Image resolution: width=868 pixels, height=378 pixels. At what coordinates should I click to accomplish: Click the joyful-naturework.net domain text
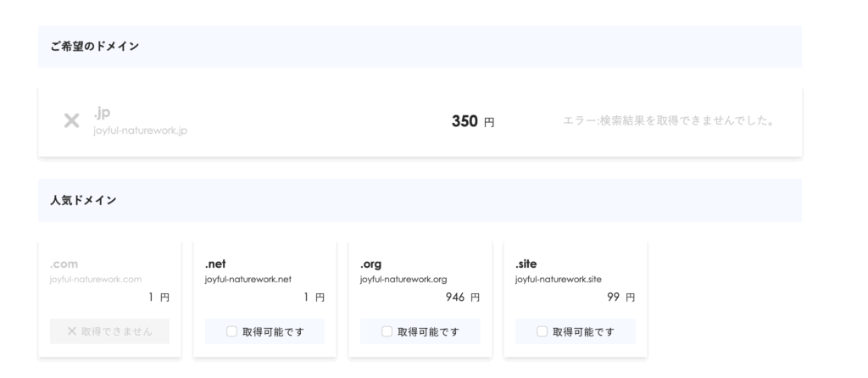248,279
